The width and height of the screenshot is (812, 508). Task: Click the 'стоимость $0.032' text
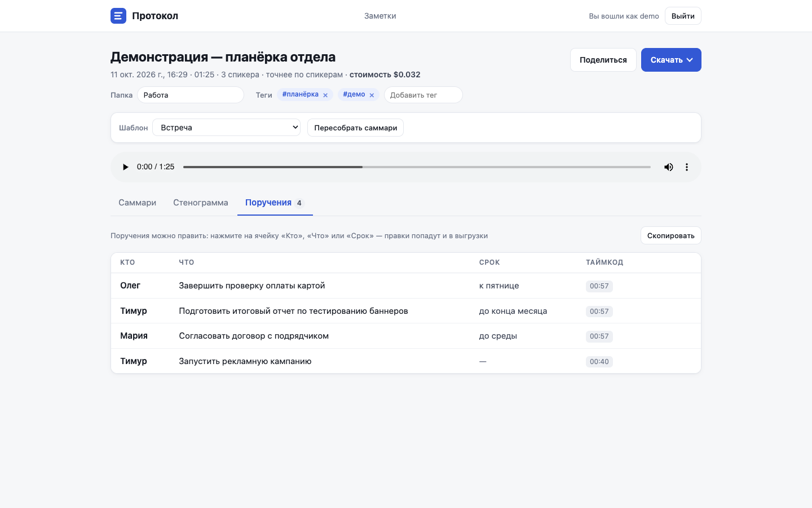[x=385, y=75]
